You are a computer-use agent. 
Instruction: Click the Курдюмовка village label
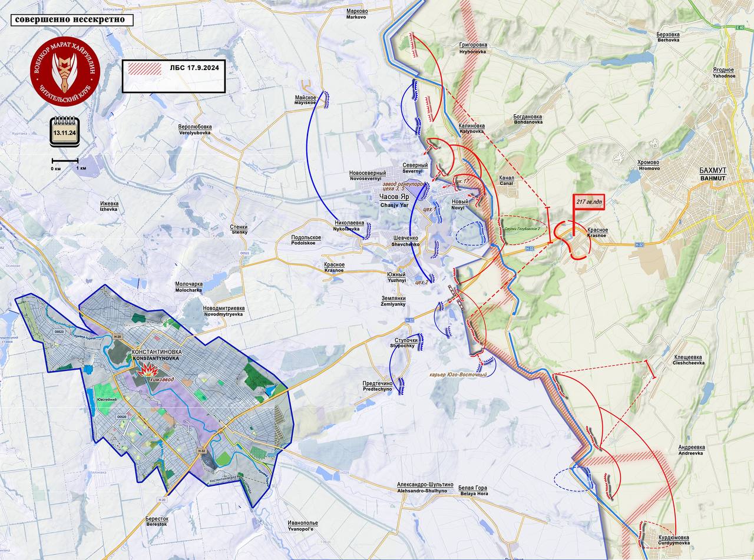click(674, 537)
